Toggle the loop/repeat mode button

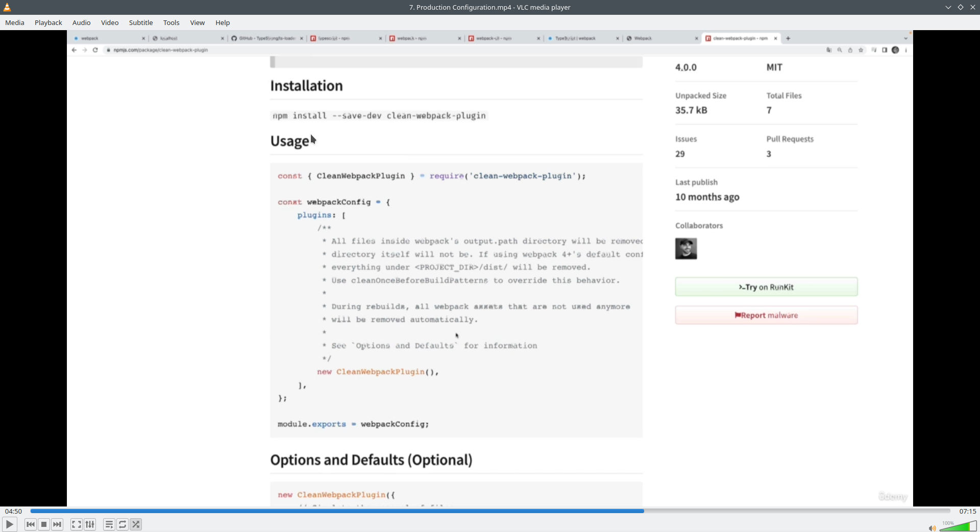pos(122,524)
